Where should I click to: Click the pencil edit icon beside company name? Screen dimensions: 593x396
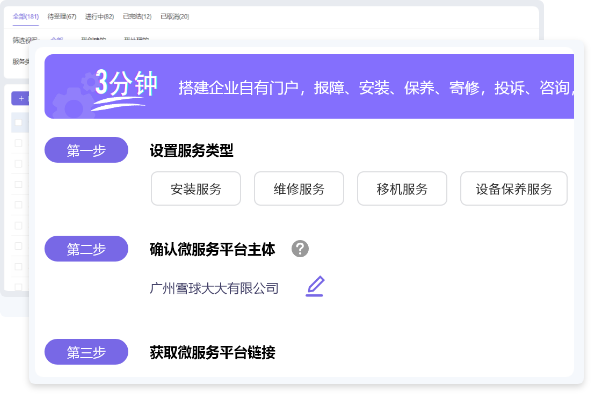(x=315, y=286)
